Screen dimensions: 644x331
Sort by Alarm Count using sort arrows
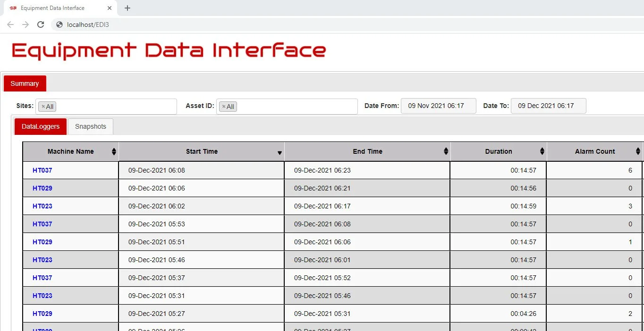coord(638,151)
